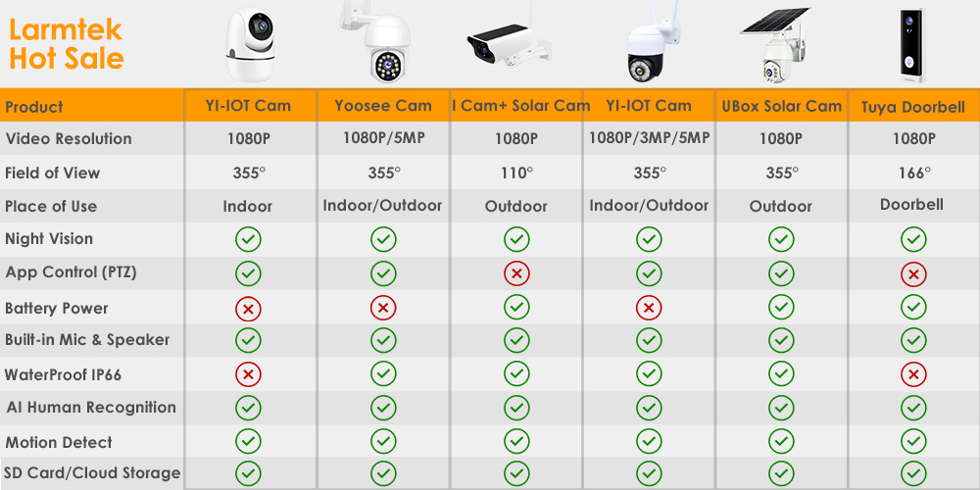
Task: Select the Tuya Doorbell product image
Action: 912,45
